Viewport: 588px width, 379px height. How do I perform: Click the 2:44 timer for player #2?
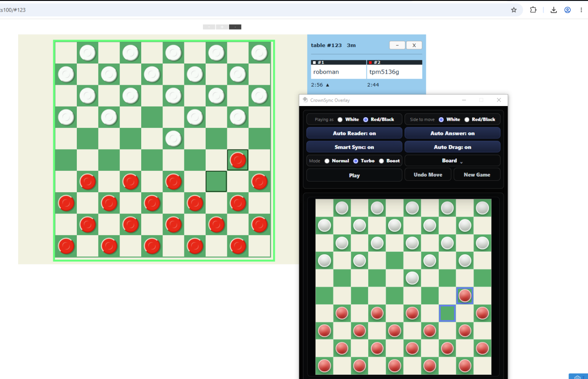point(373,85)
